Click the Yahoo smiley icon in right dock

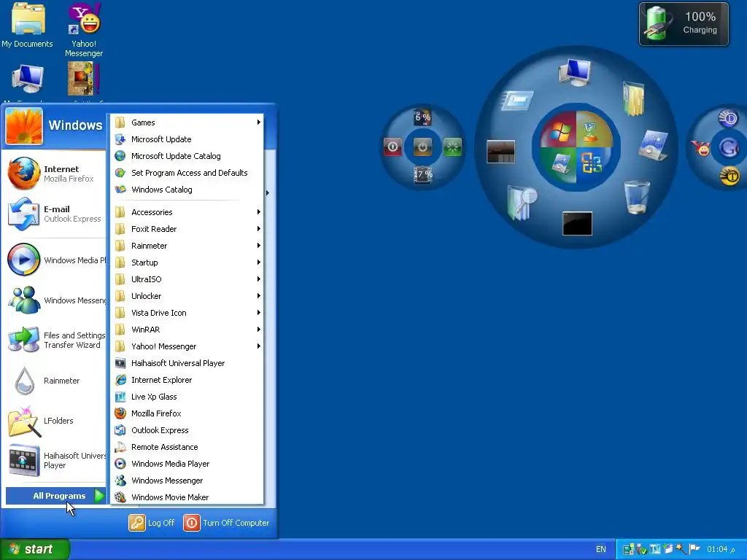click(x=701, y=148)
